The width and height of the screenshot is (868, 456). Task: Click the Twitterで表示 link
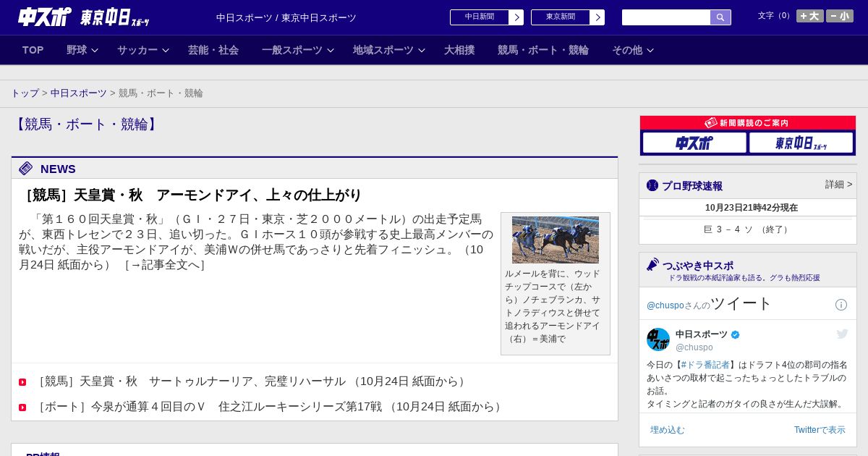pos(820,430)
